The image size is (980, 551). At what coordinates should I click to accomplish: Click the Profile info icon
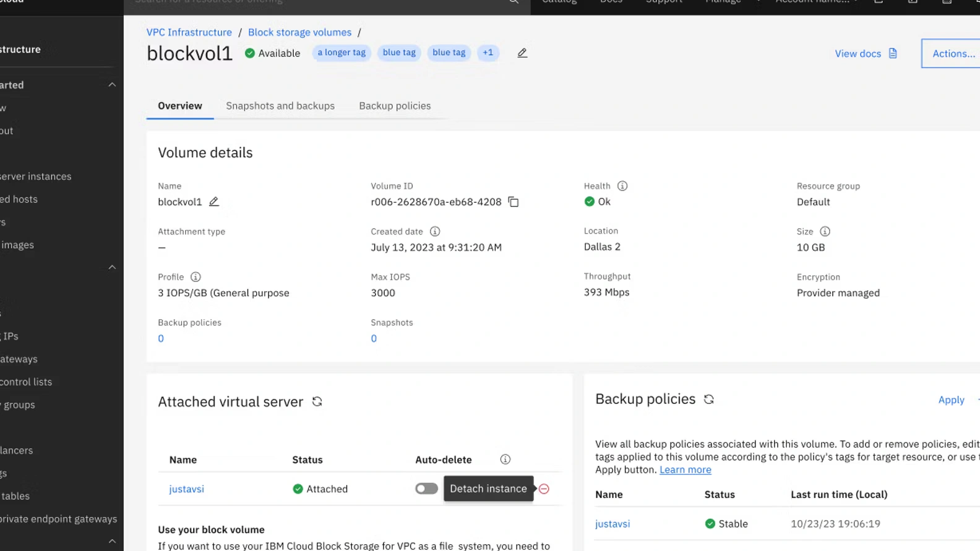click(x=196, y=277)
